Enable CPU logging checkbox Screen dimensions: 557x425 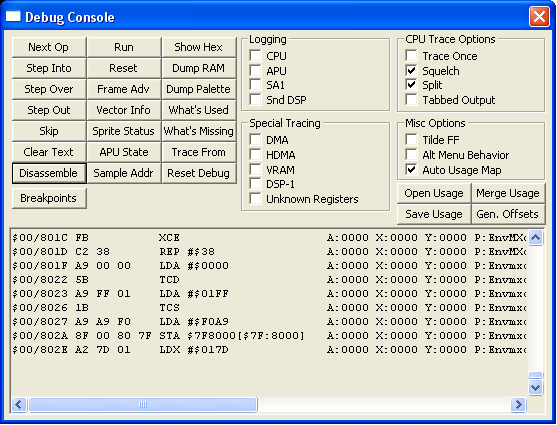[x=255, y=56]
